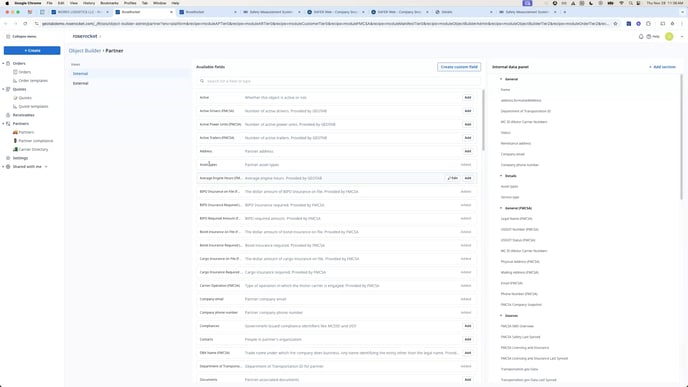This screenshot has height=387, width=688.
Task: Click 'Name' in the General section
Action: (x=505, y=90)
